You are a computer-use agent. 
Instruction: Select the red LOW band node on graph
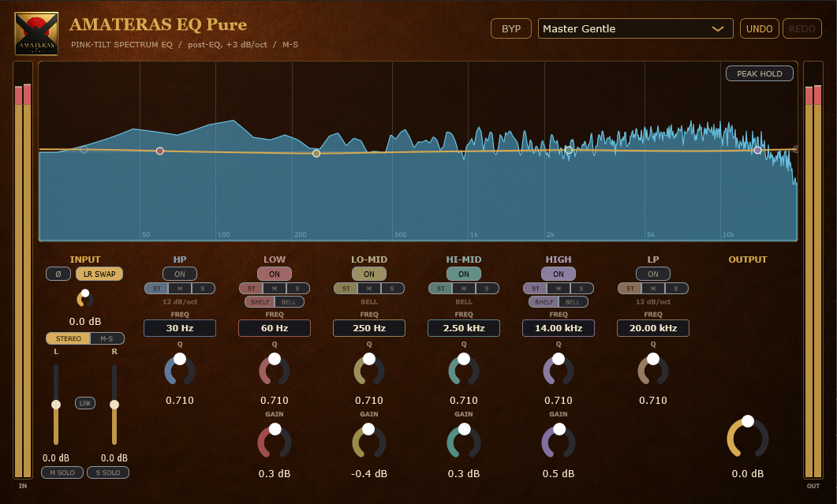pyautogui.click(x=159, y=151)
